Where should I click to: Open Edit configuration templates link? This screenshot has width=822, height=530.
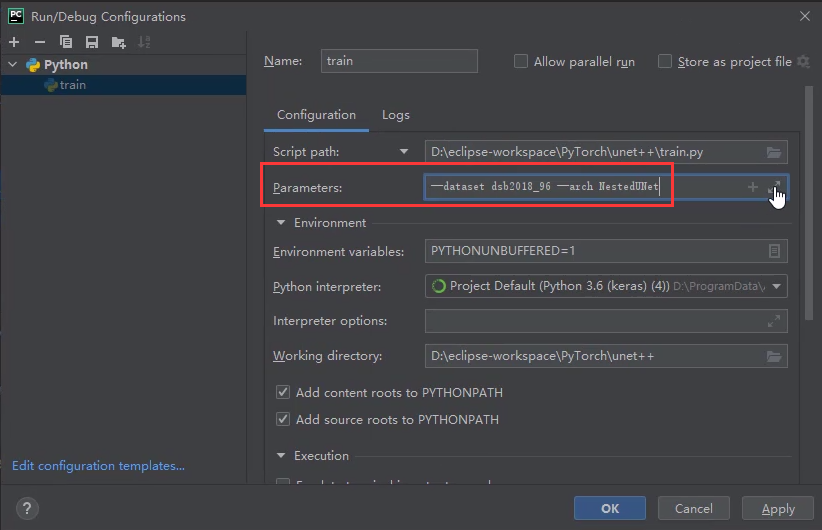tap(99, 466)
